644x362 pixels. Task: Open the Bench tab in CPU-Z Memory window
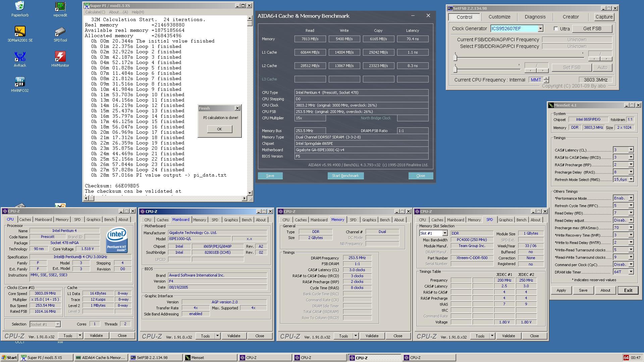point(385,220)
